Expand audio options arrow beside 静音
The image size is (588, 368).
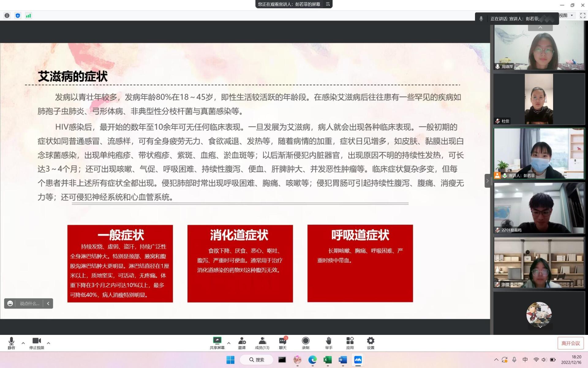click(x=23, y=343)
